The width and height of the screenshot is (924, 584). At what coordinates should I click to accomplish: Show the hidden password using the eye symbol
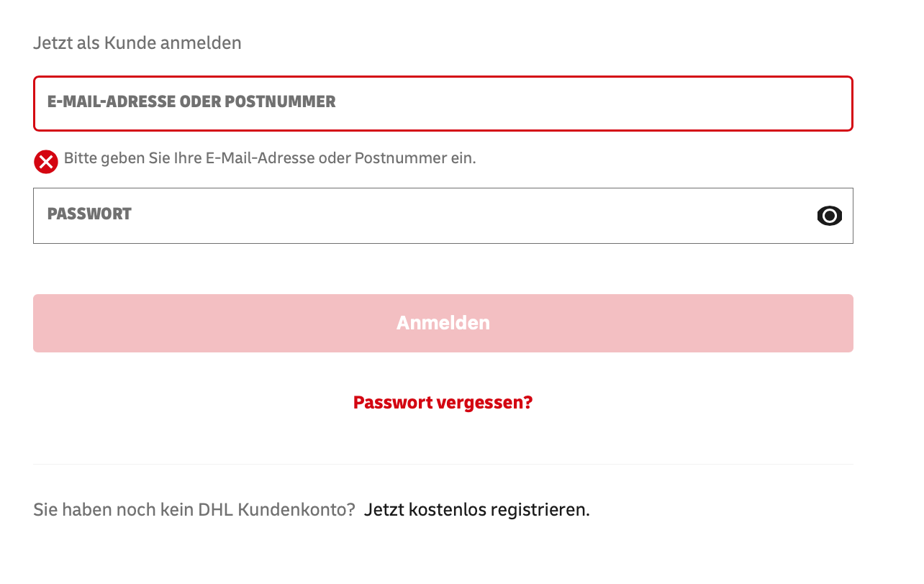click(829, 215)
